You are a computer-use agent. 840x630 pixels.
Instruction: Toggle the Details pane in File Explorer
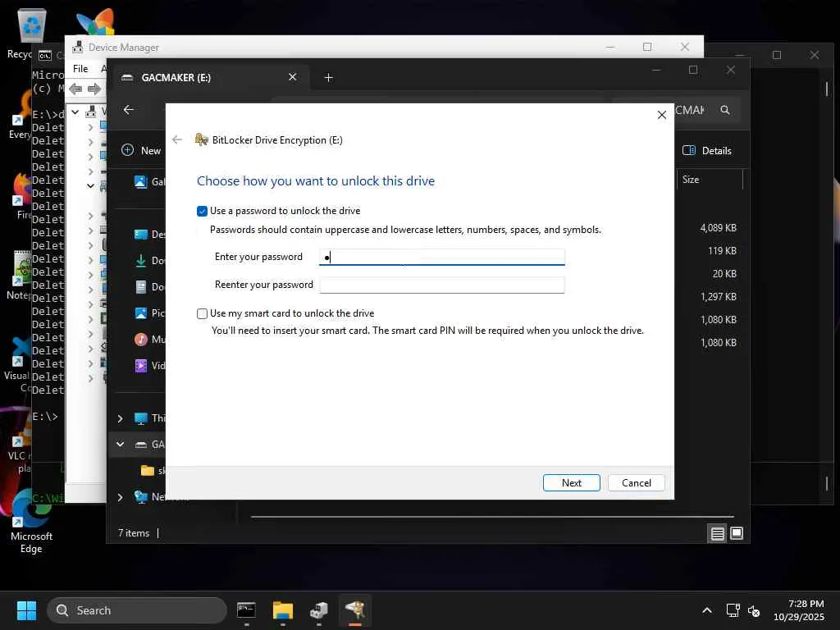(x=707, y=151)
